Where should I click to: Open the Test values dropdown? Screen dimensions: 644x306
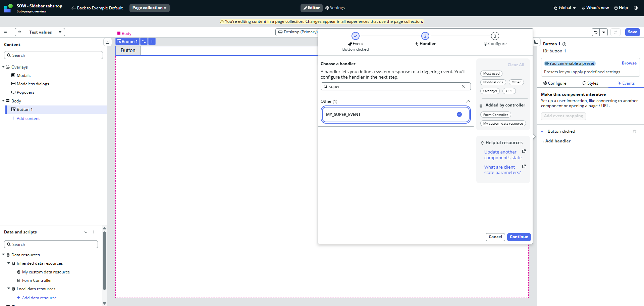point(40,32)
